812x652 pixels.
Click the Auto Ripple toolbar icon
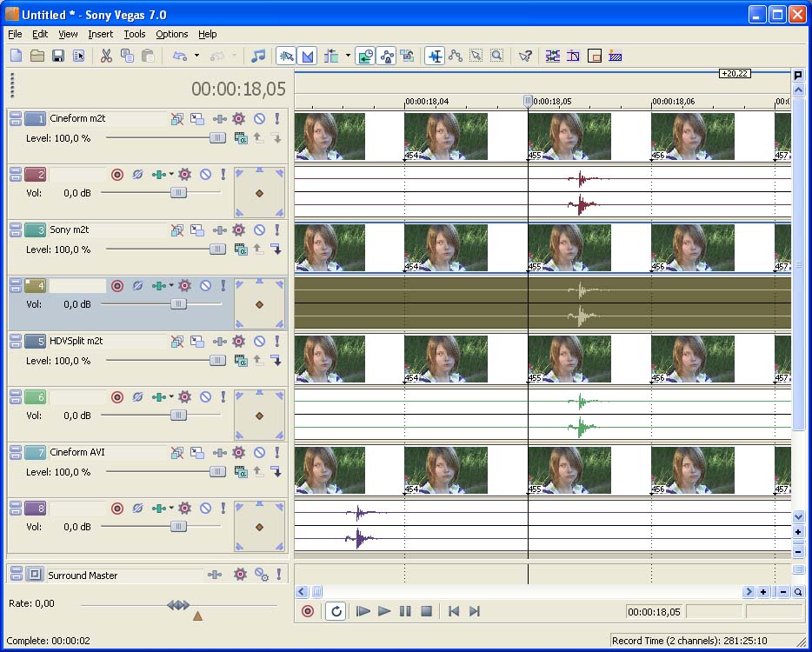331,56
